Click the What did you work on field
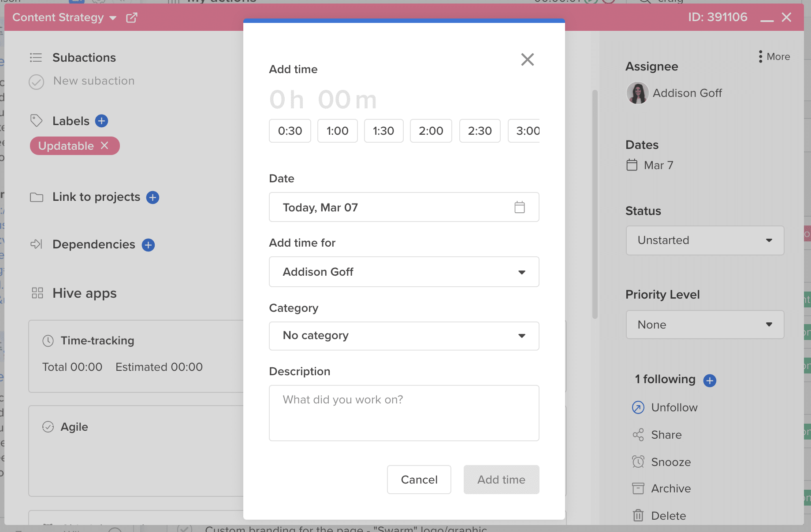This screenshot has height=532, width=811. tap(404, 413)
